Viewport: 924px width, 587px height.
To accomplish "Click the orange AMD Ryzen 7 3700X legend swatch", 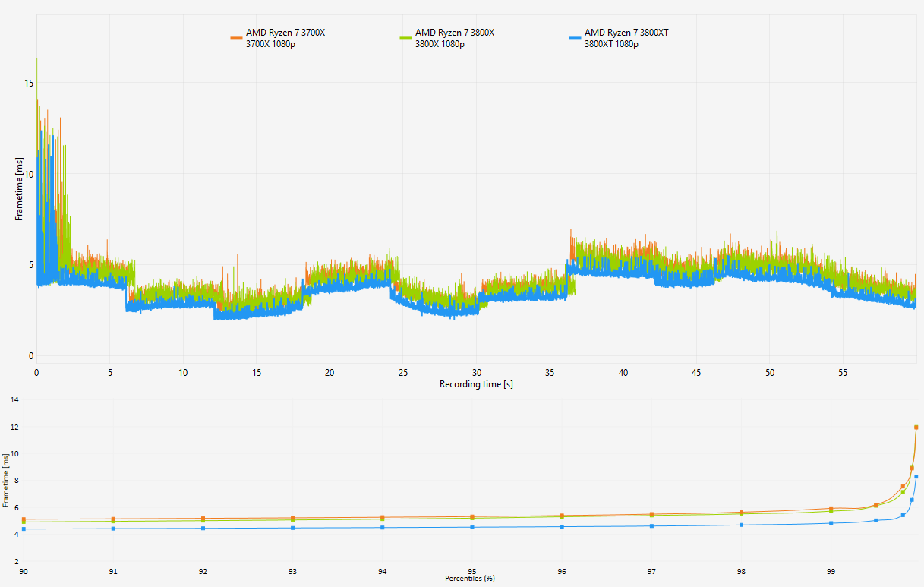I will click(236, 37).
